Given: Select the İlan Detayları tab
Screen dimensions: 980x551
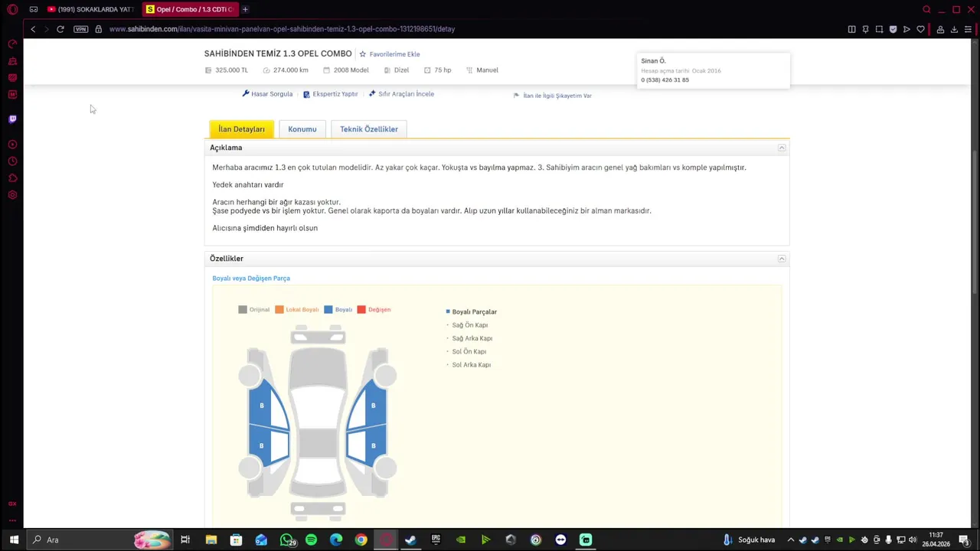Looking at the screenshot, I should (x=241, y=129).
